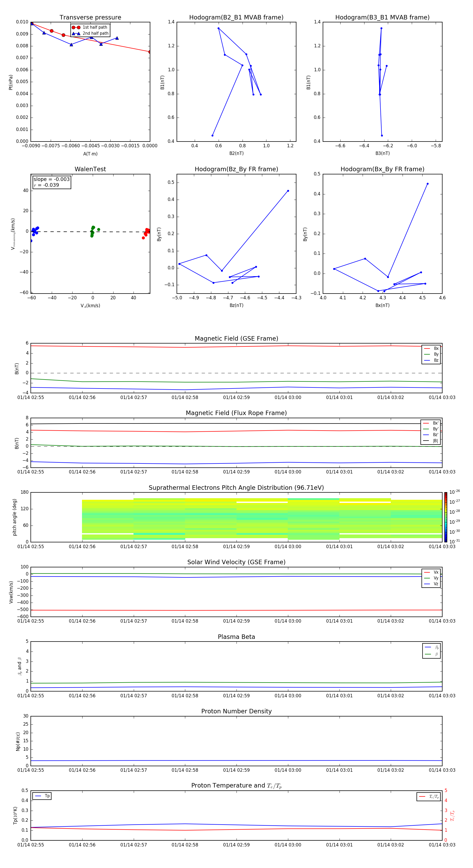
Task: Click the By entry in the GSE legend
Action: (x=431, y=355)
